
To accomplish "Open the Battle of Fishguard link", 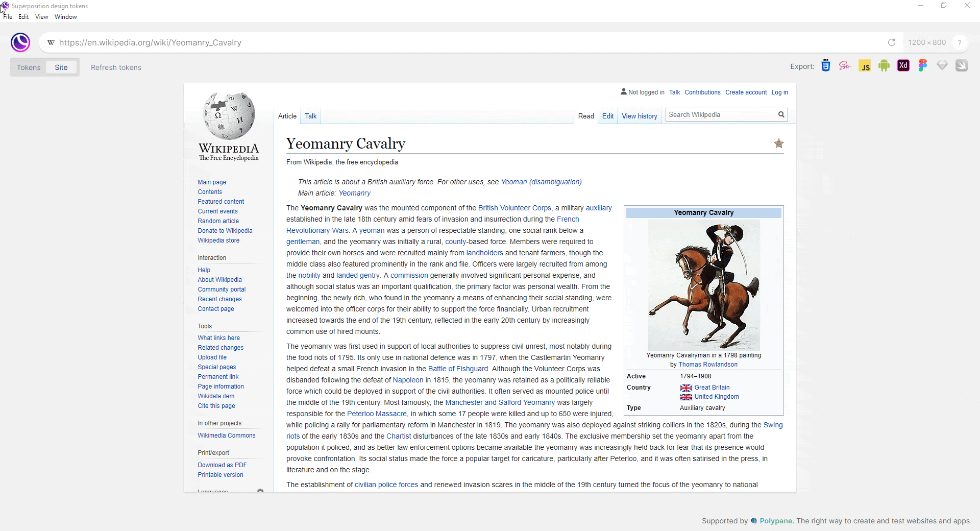I will [x=458, y=369].
